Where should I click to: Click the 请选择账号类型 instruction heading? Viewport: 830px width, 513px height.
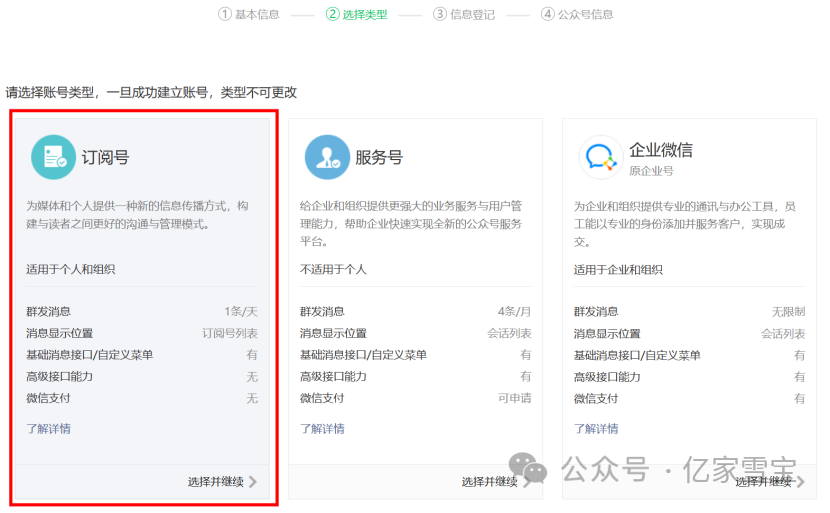click(151, 93)
